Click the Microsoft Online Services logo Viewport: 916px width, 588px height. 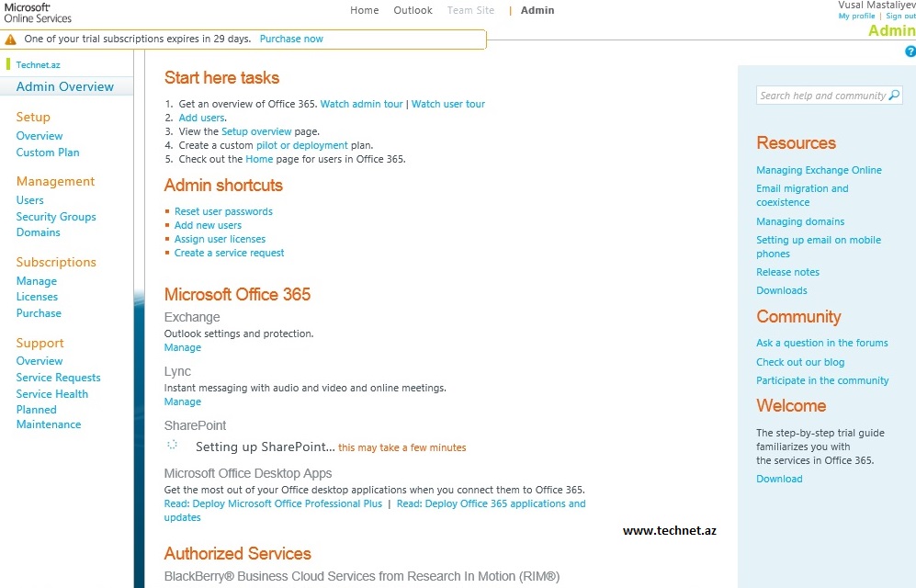37,12
